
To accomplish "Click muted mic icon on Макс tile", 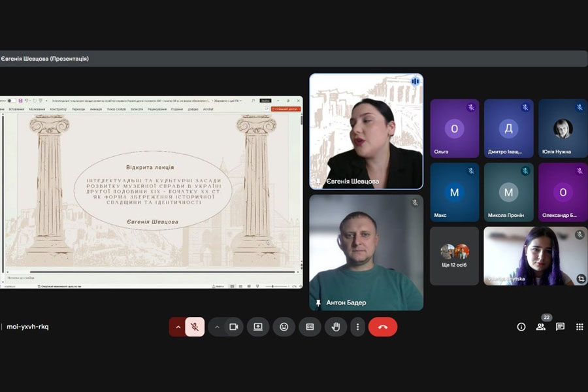I will tap(471, 171).
